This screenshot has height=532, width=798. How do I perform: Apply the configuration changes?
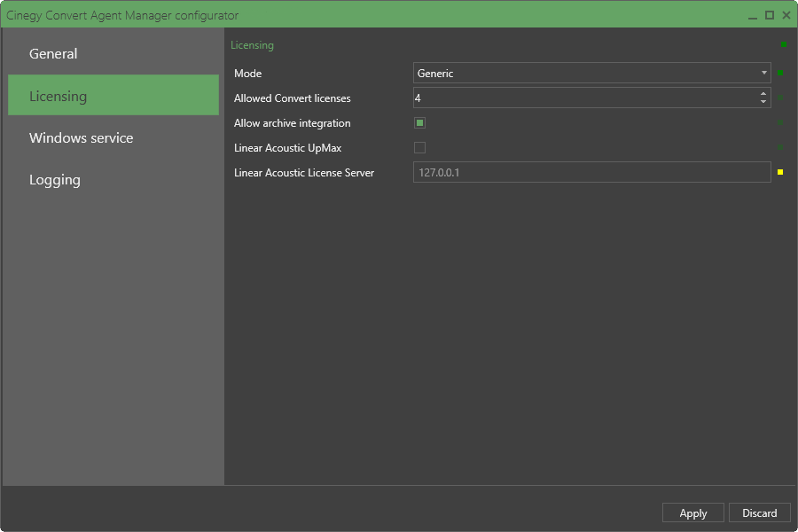(693, 512)
